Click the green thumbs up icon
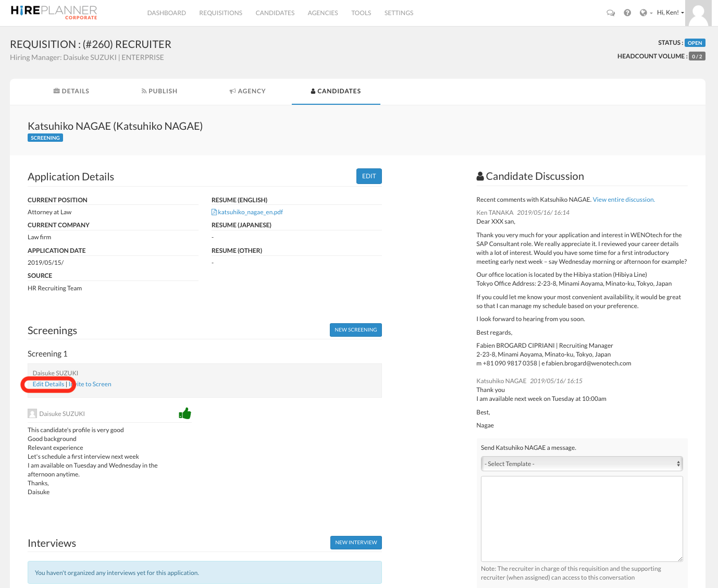 (x=185, y=414)
